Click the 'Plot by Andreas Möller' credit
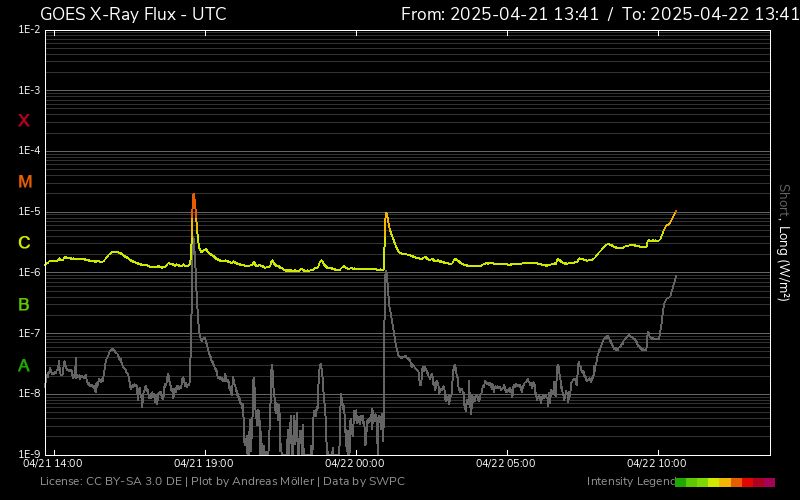This screenshot has width=800, height=500. click(253, 481)
